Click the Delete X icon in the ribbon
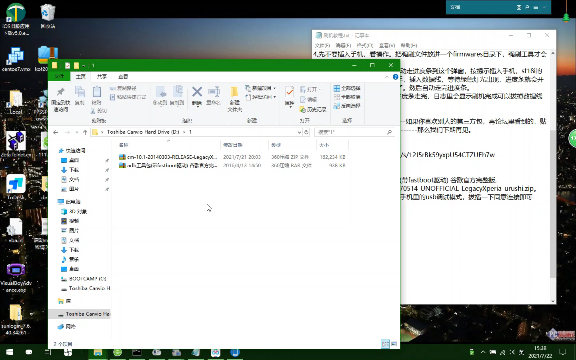The width and height of the screenshot is (576, 360). point(197,92)
